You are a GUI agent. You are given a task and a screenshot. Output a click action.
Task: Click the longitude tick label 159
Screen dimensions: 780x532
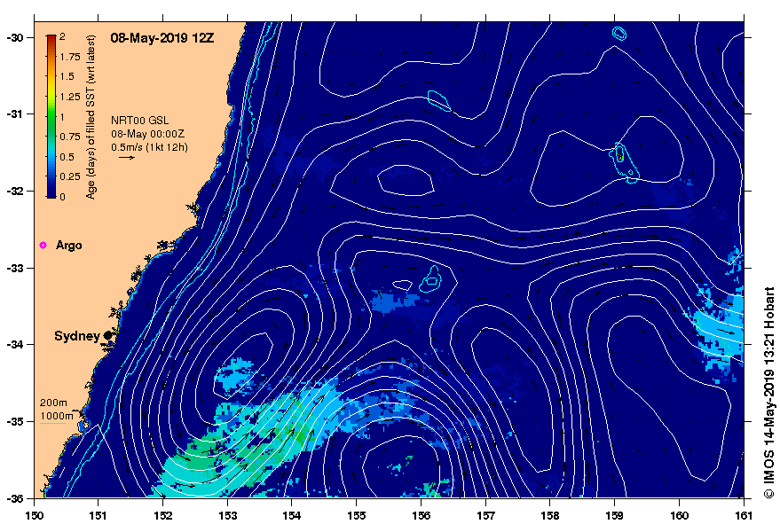point(614,515)
